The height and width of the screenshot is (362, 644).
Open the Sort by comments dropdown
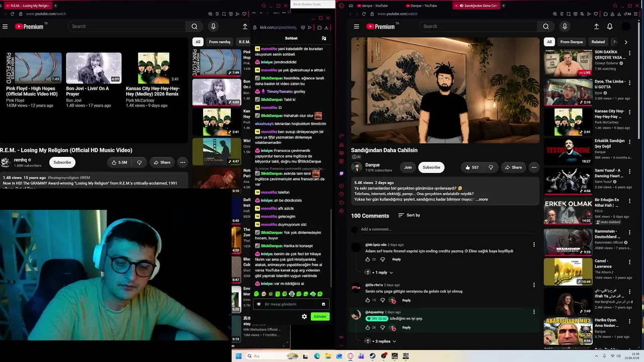pos(409,215)
